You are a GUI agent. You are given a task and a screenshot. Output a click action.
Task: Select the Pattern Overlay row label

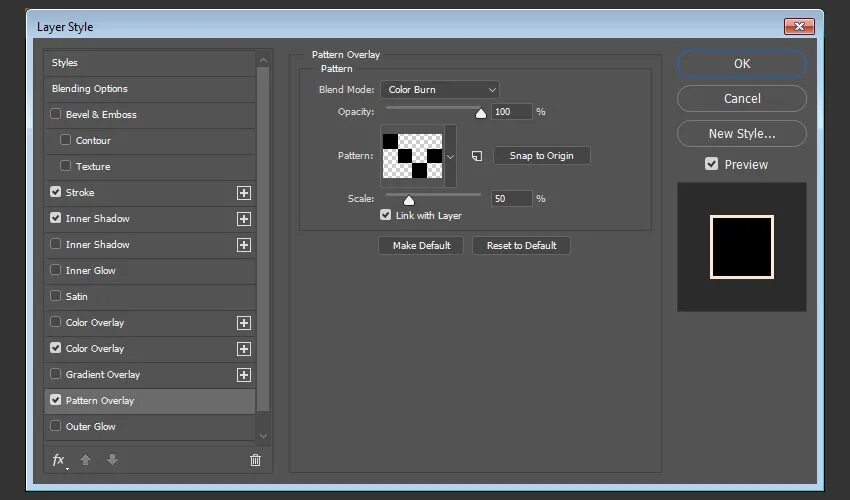(x=100, y=401)
